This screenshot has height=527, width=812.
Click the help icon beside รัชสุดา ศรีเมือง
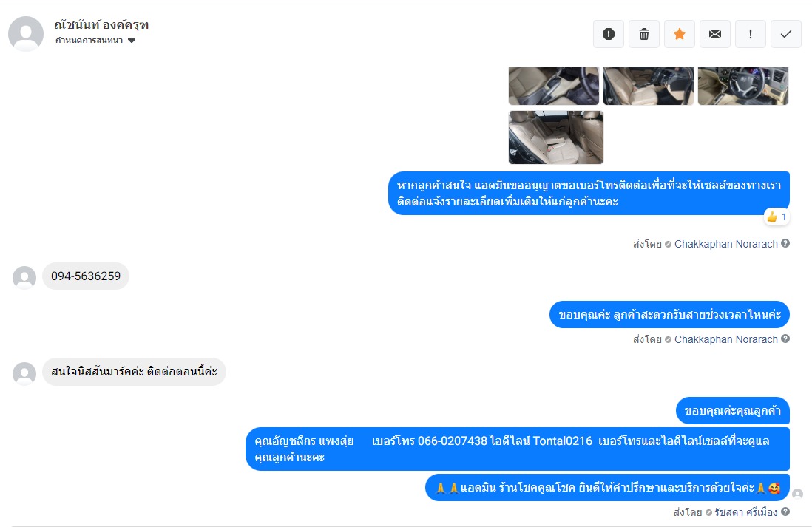click(785, 511)
